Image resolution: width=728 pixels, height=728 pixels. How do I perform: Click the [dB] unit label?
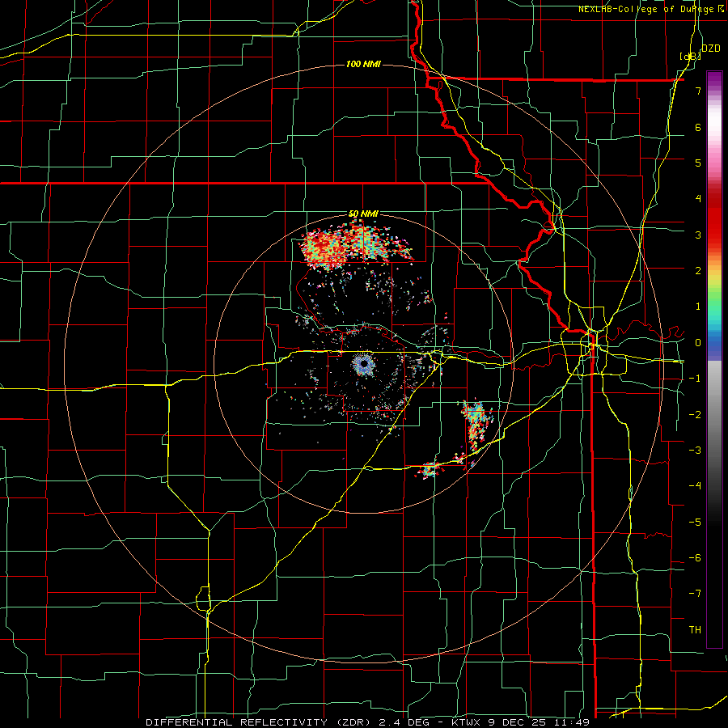click(690, 56)
